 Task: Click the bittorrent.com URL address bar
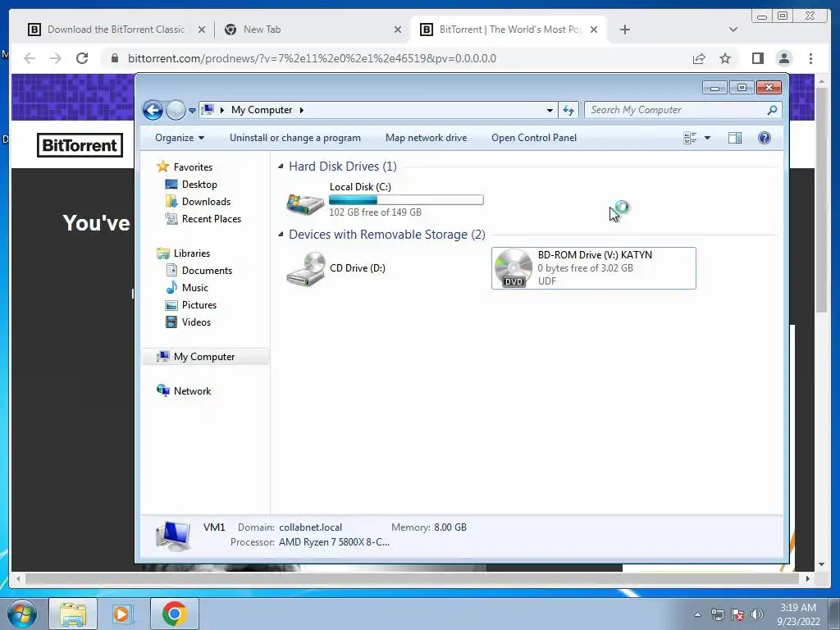[x=312, y=58]
